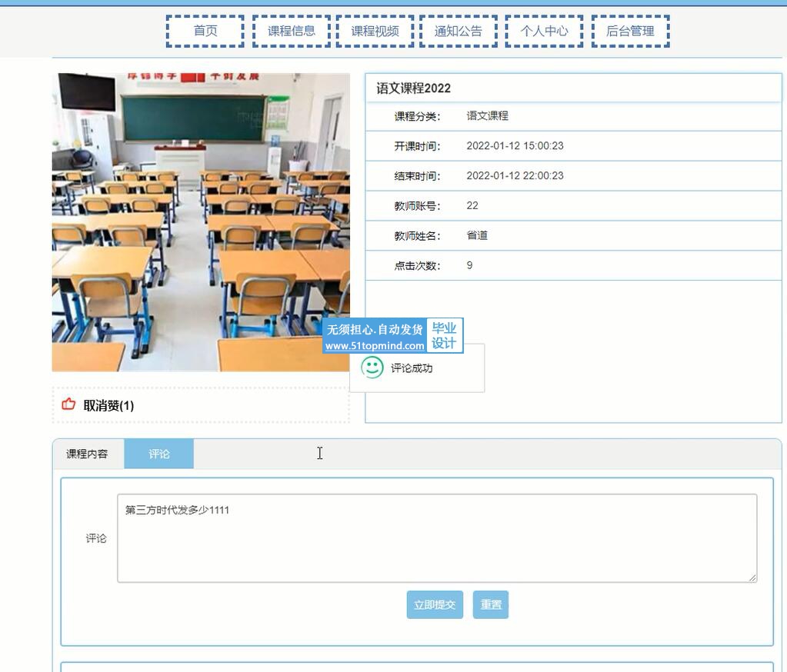Open the 课程视频 section
The height and width of the screenshot is (672, 787).
point(375,31)
